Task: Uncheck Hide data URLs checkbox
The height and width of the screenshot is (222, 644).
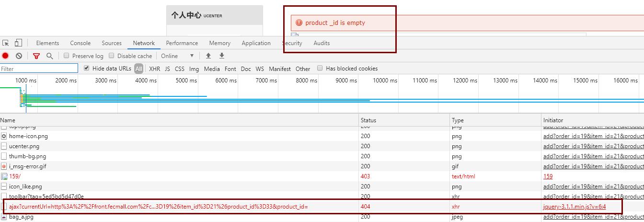Action: [86, 68]
